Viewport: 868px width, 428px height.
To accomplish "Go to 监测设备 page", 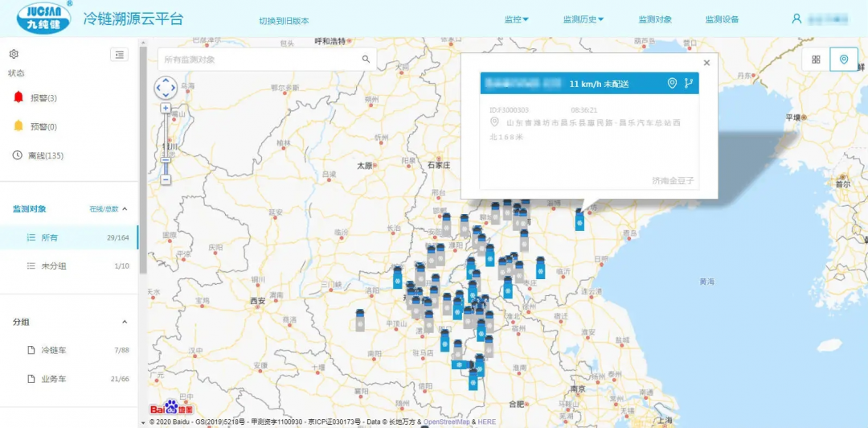I will click(x=722, y=19).
